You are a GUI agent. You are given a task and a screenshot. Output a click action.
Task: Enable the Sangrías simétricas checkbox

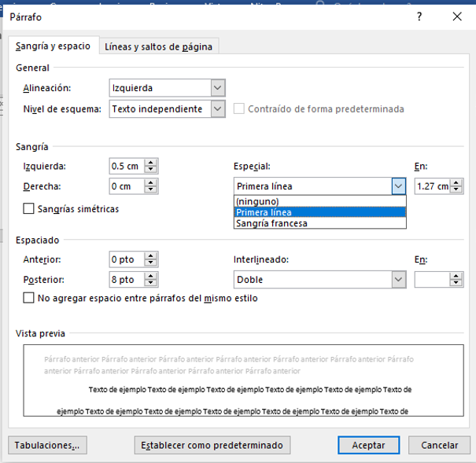click(29, 209)
